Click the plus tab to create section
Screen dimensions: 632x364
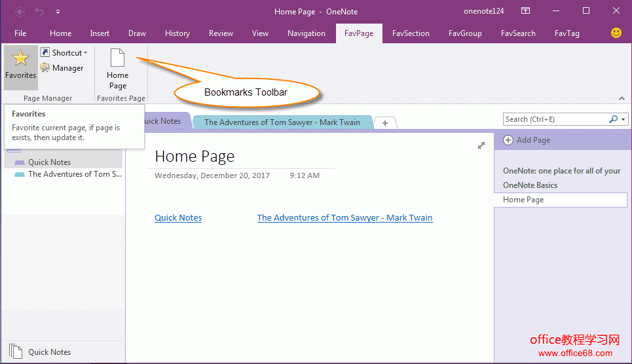[x=385, y=123]
